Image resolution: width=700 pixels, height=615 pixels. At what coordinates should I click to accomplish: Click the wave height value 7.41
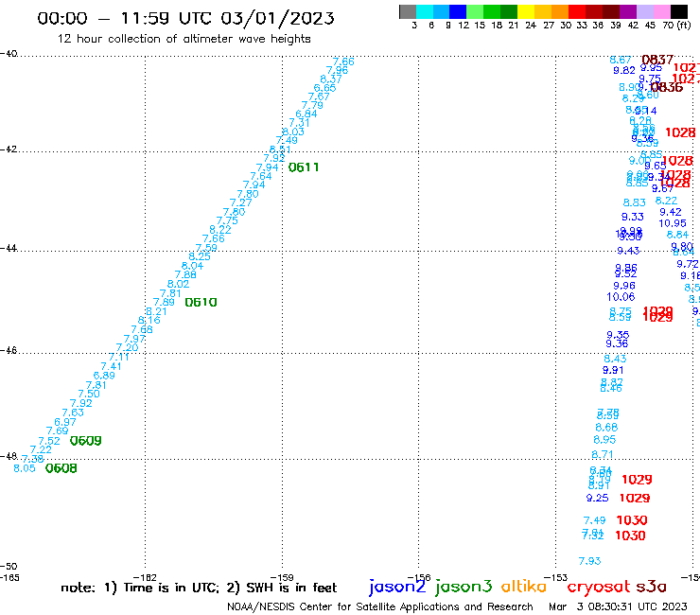coord(111,367)
